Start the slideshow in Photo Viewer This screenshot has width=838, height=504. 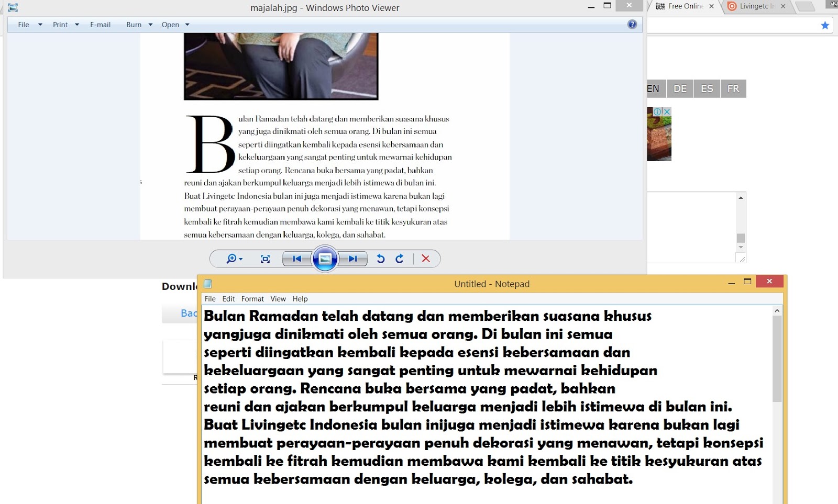[x=325, y=259]
